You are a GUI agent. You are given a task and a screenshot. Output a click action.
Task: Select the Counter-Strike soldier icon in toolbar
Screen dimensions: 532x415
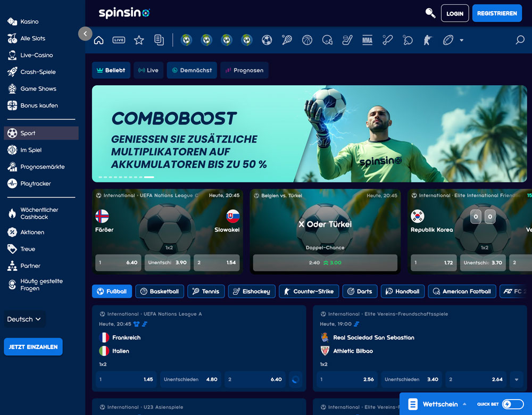click(x=428, y=40)
